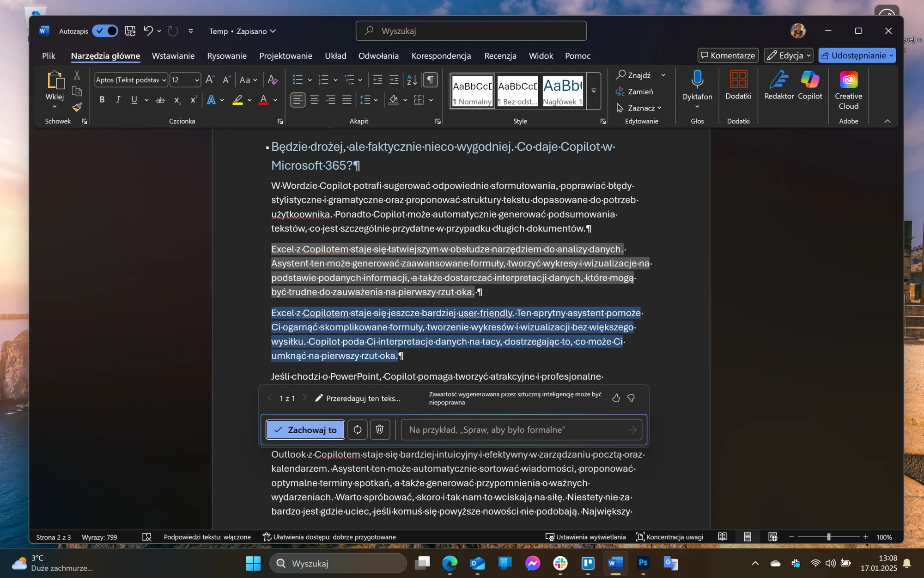The width and height of the screenshot is (924, 578).
Task: Open Ustawienia wyświetlania in status bar
Action: click(x=586, y=537)
